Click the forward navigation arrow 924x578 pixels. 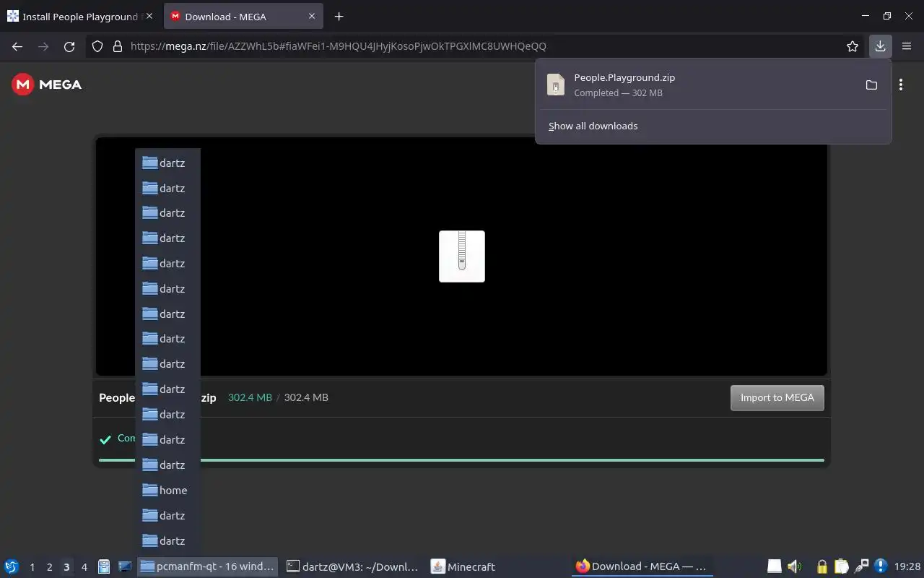point(43,46)
